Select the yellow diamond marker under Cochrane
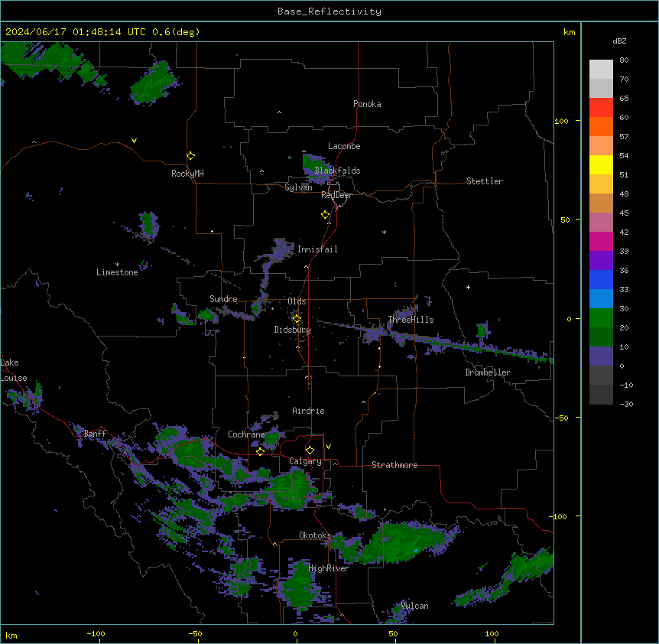Image resolution: width=659 pixels, height=644 pixels. [260, 451]
